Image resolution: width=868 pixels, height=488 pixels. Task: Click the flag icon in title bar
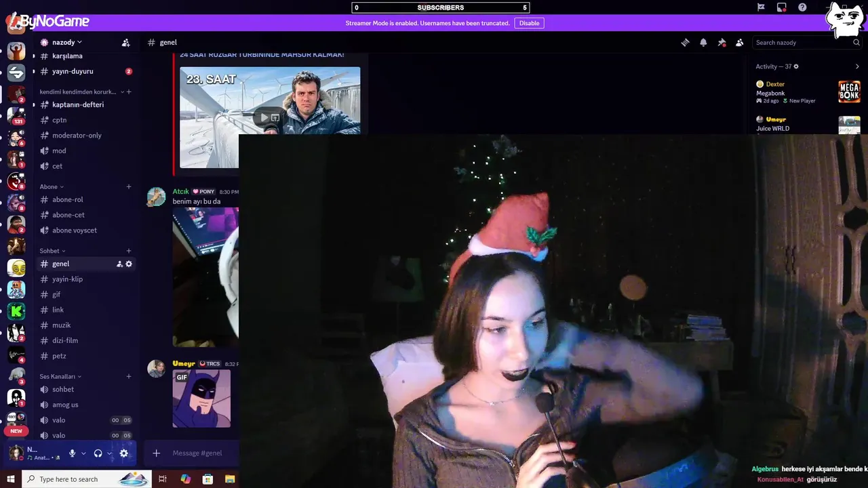click(761, 7)
